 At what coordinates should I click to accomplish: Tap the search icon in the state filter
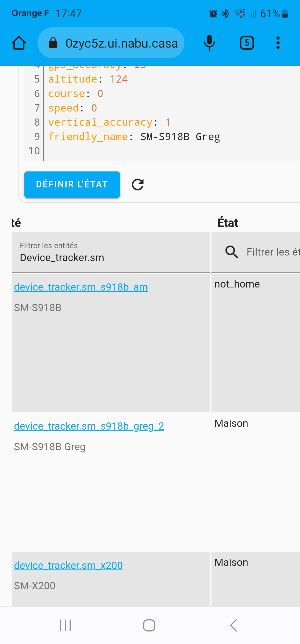(x=231, y=252)
